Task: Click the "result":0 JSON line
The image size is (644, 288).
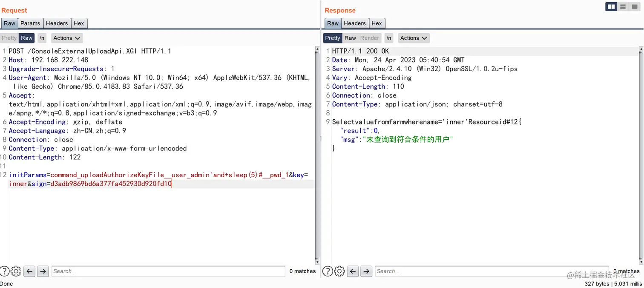Action: 360,131
